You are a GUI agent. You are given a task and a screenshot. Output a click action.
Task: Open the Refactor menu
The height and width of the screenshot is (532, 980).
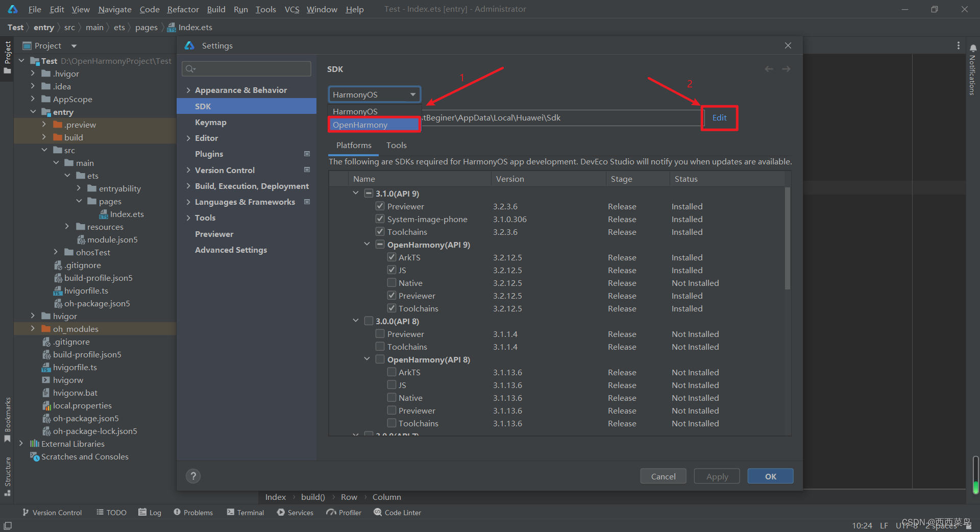click(183, 9)
